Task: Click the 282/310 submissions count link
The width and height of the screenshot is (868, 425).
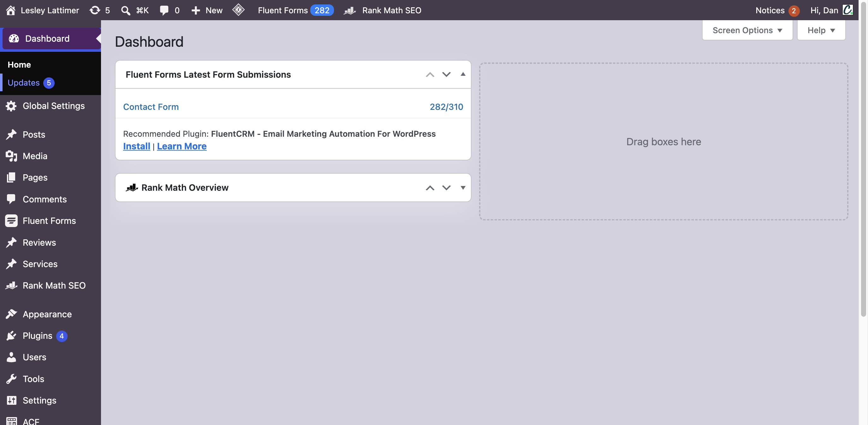Action: (446, 106)
